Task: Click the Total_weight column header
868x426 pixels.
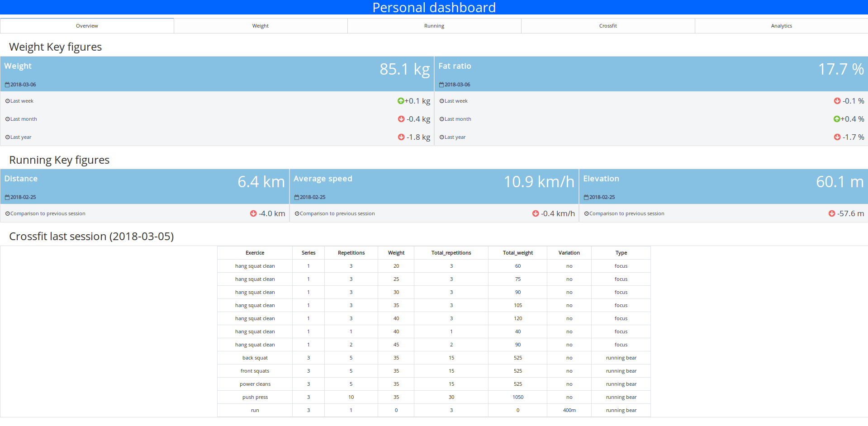Action: (x=517, y=253)
